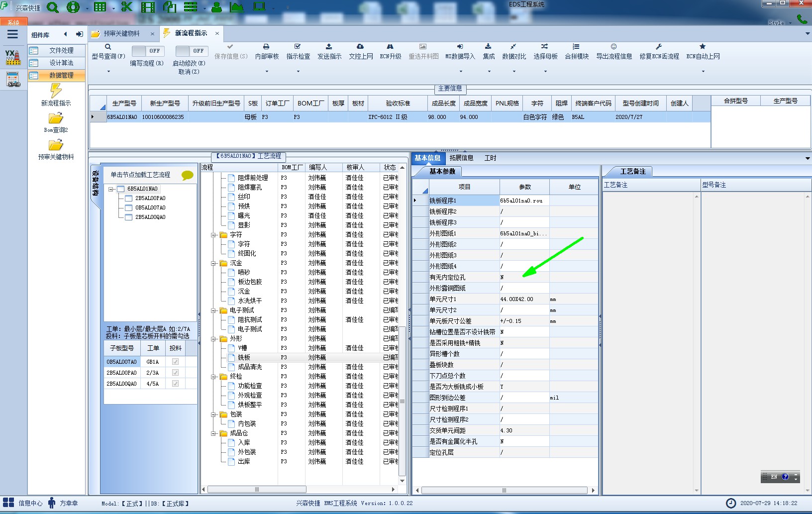This screenshot has width=812, height=514.
Task: Click the green grid table icon in title bar
Action: 100,7
